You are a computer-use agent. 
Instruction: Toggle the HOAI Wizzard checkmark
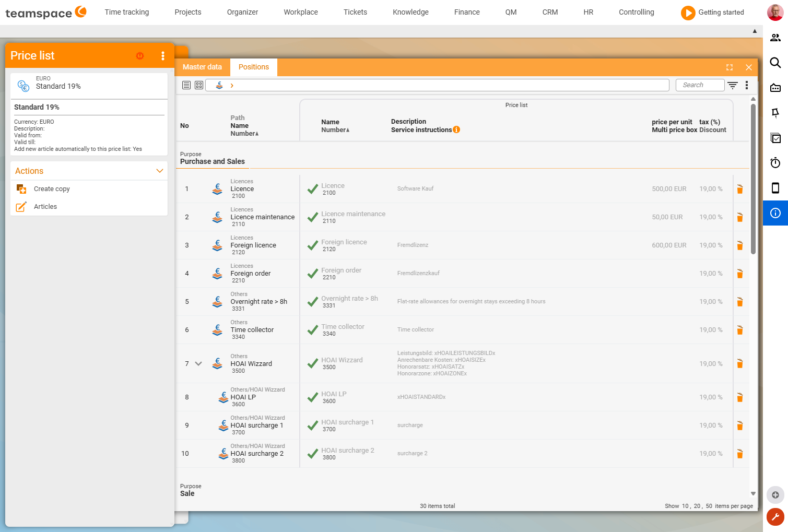click(x=313, y=363)
